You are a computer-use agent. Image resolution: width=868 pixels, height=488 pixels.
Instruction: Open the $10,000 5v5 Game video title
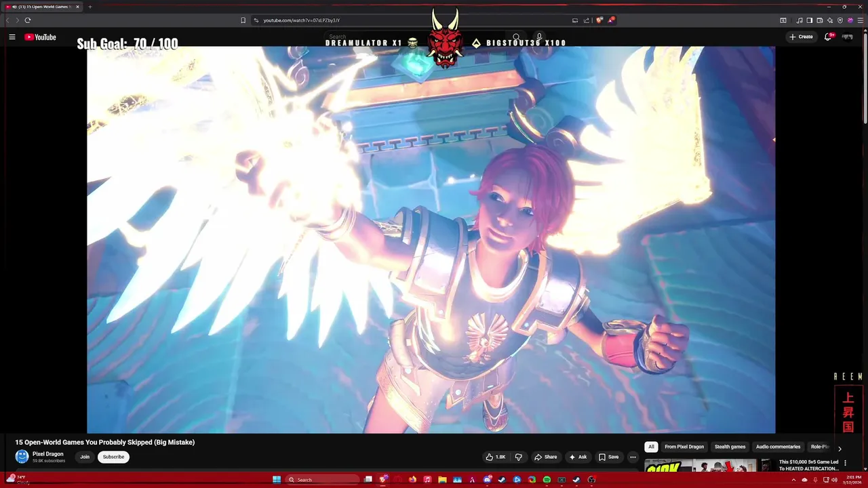pyautogui.click(x=809, y=465)
